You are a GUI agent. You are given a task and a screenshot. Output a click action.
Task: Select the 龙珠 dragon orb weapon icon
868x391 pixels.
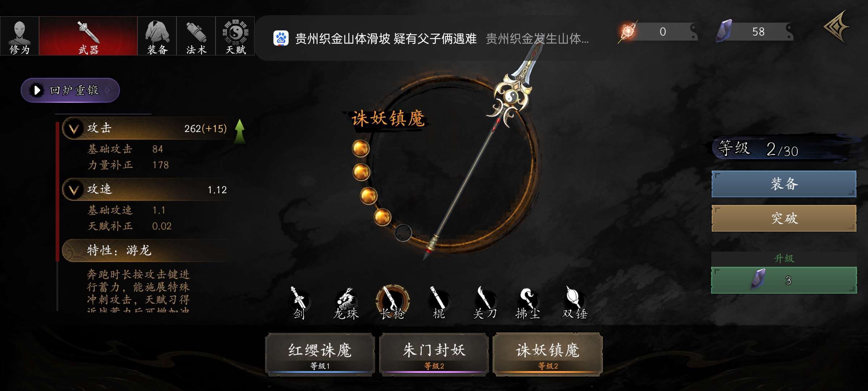click(x=346, y=303)
